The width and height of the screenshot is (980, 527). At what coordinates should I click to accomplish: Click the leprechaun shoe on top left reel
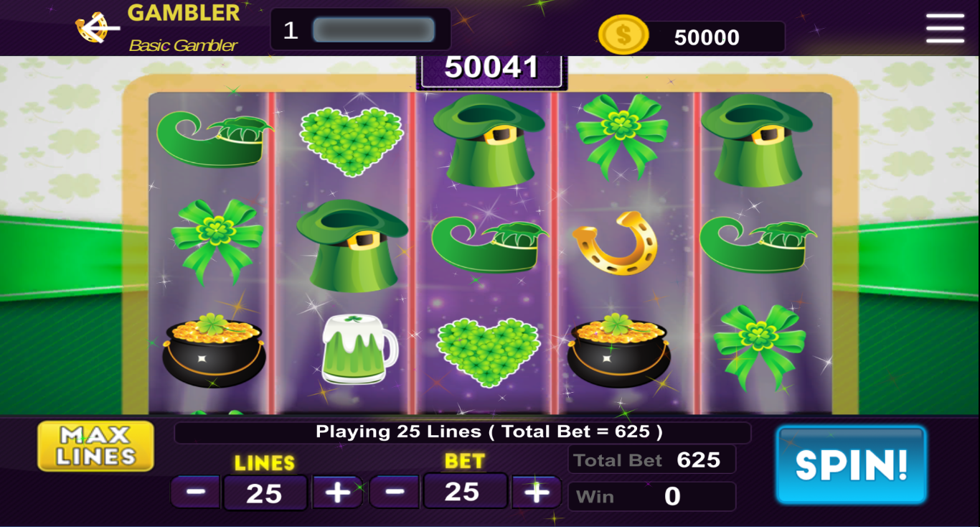point(215,137)
